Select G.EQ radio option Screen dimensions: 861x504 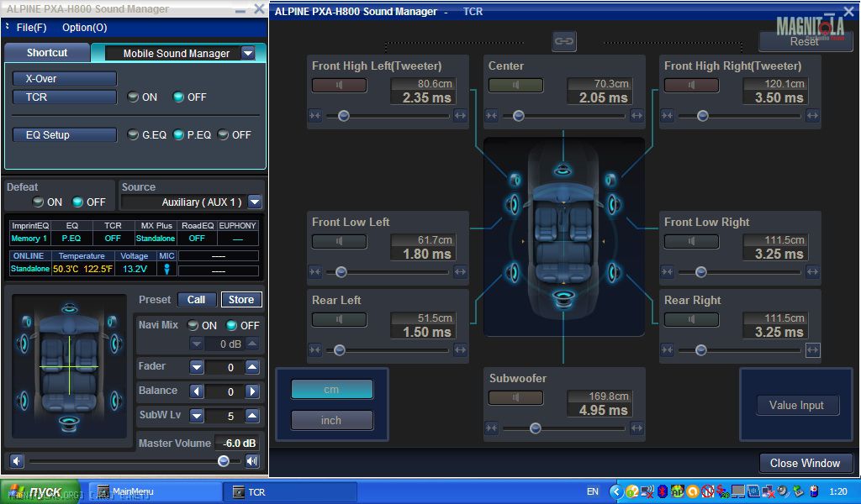133,135
